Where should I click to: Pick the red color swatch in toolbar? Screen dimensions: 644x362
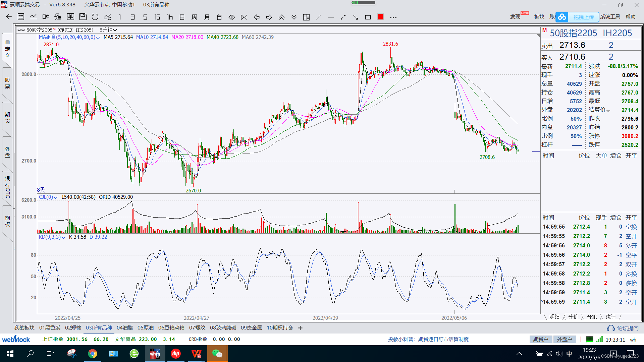(380, 17)
